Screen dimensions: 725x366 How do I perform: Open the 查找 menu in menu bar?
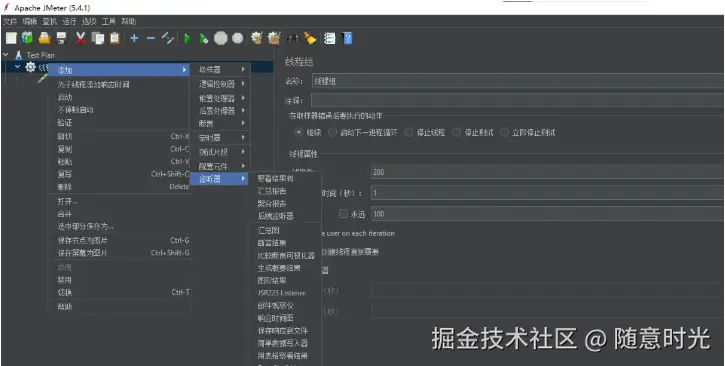49,21
